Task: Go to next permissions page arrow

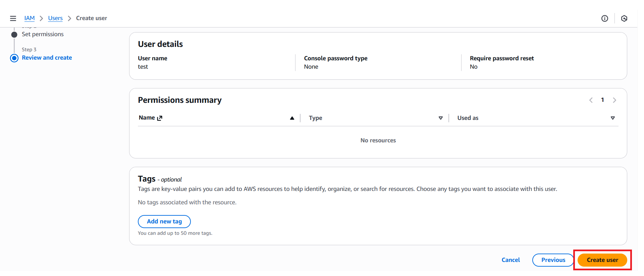Action: [x=614, y=100]
